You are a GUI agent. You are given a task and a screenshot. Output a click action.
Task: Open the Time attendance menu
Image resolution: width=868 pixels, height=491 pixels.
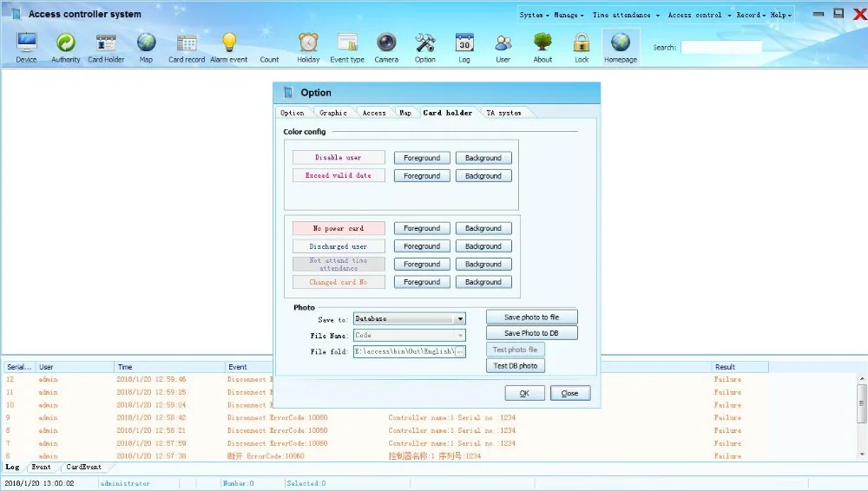[626, 15]
